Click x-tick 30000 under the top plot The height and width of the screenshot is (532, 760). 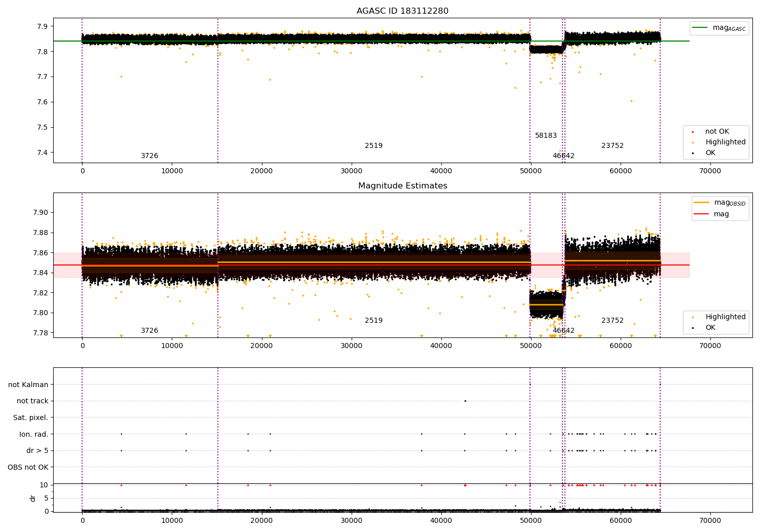[x=352, y=171]
